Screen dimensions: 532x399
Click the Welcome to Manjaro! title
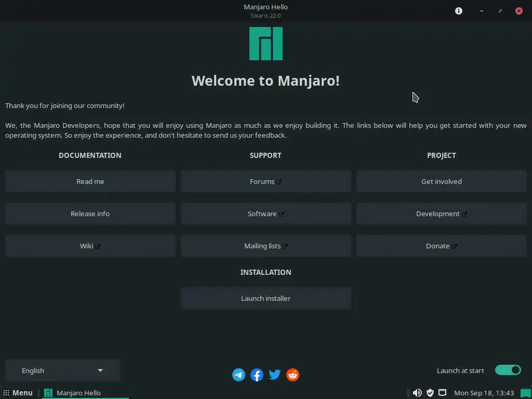(x=265, y=81)
